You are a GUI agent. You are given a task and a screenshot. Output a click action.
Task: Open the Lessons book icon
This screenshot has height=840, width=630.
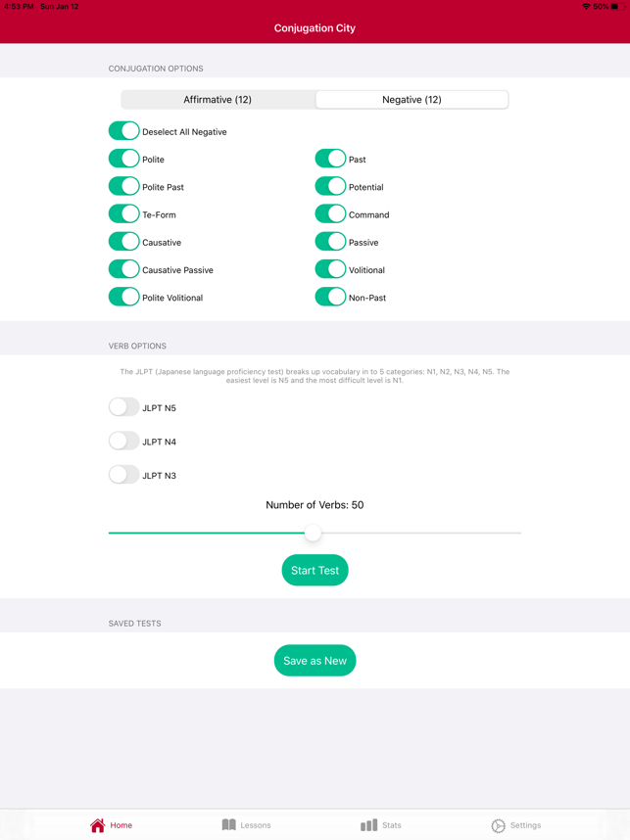tap(229, 825)
